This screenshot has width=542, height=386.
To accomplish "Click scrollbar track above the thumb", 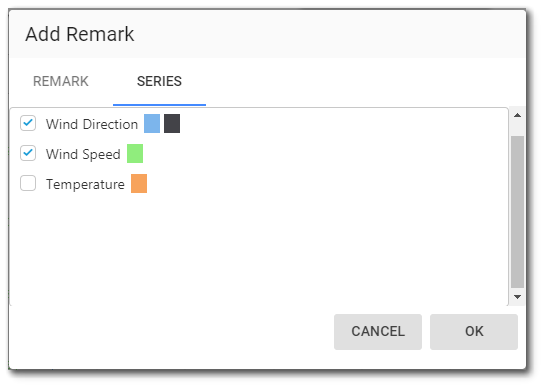I will click(517, 129).
